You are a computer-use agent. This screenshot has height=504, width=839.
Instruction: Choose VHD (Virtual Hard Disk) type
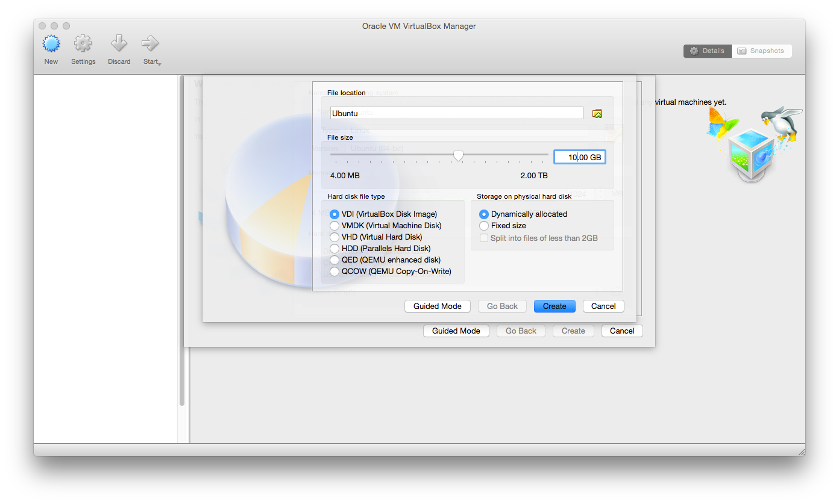[335, 237]
